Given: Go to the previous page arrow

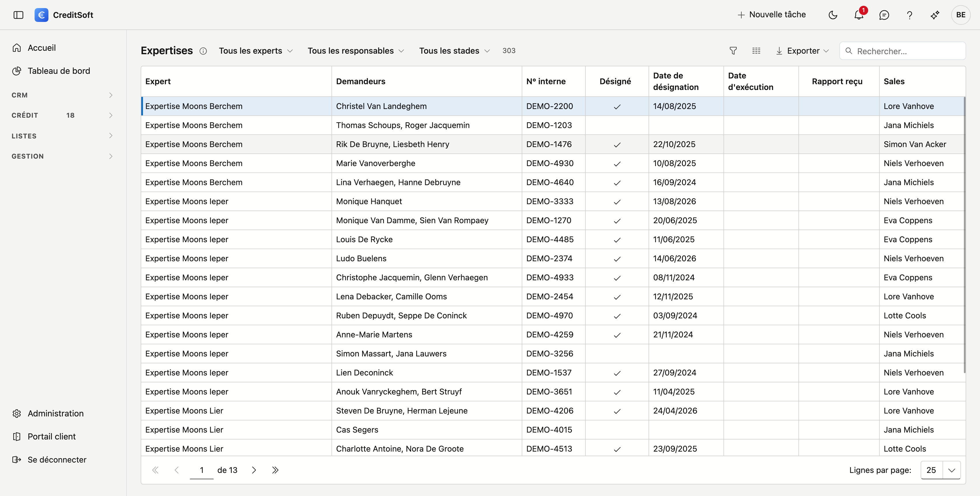Looking at the screenshot, I should 176,470.
